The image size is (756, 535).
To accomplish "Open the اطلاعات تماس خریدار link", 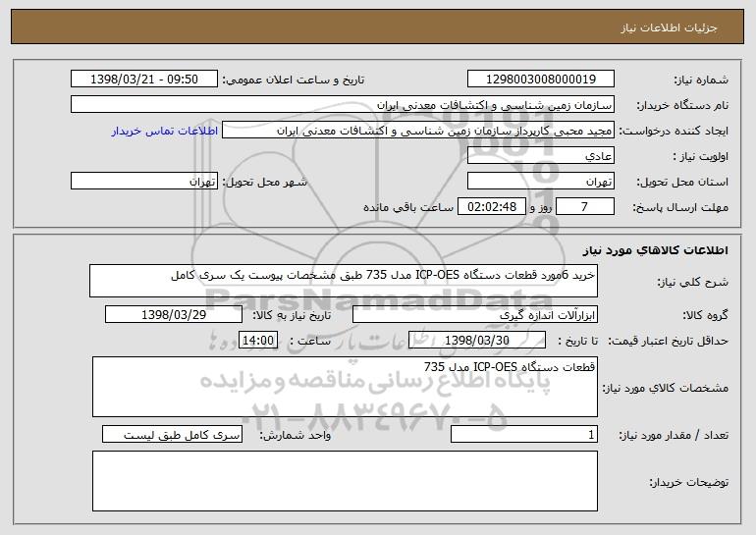I will click(x=165, y=132).
